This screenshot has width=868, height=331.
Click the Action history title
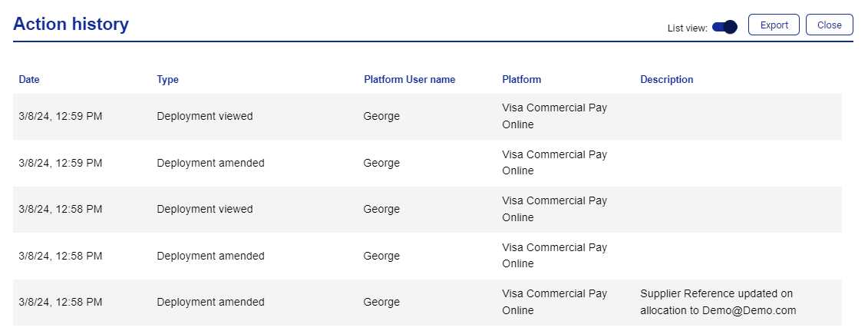[x=71, y=24]
